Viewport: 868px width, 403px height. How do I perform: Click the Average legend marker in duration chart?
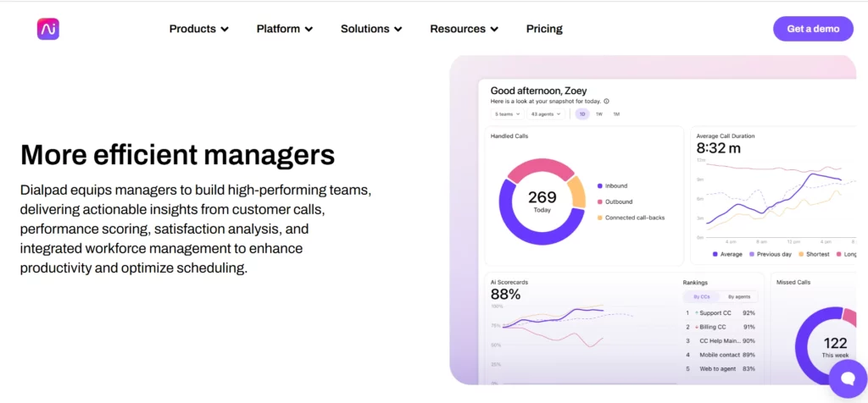coord(715,254)
